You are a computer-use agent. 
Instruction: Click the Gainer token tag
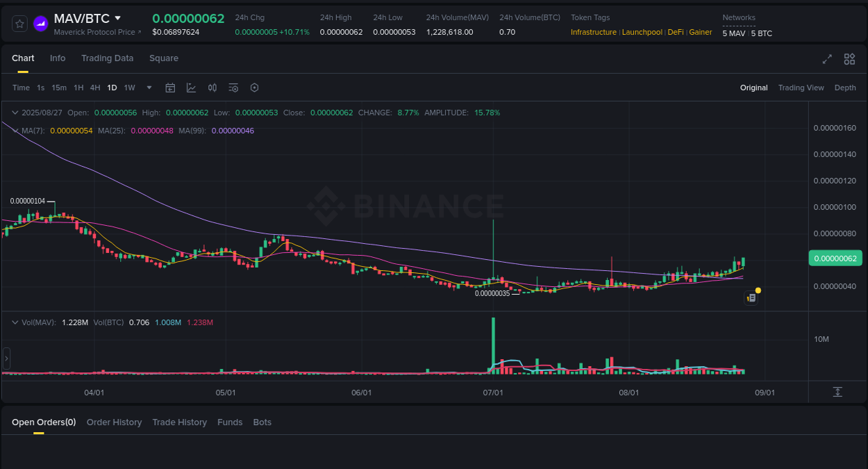point(700,32)
